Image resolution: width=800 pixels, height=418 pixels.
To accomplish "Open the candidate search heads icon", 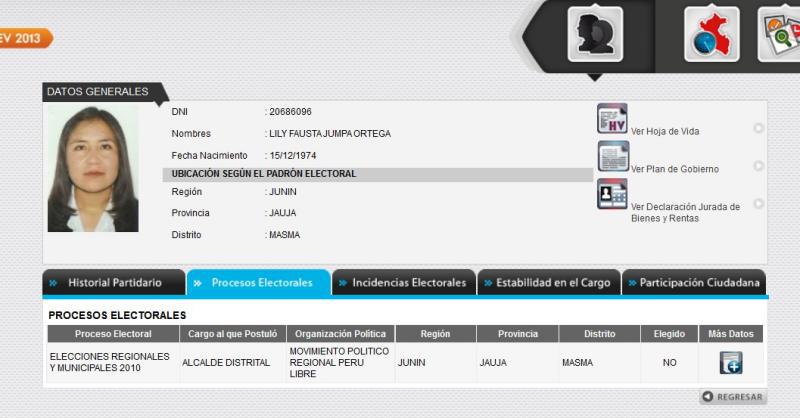I will pyautogui.click(x=595, y=35).
